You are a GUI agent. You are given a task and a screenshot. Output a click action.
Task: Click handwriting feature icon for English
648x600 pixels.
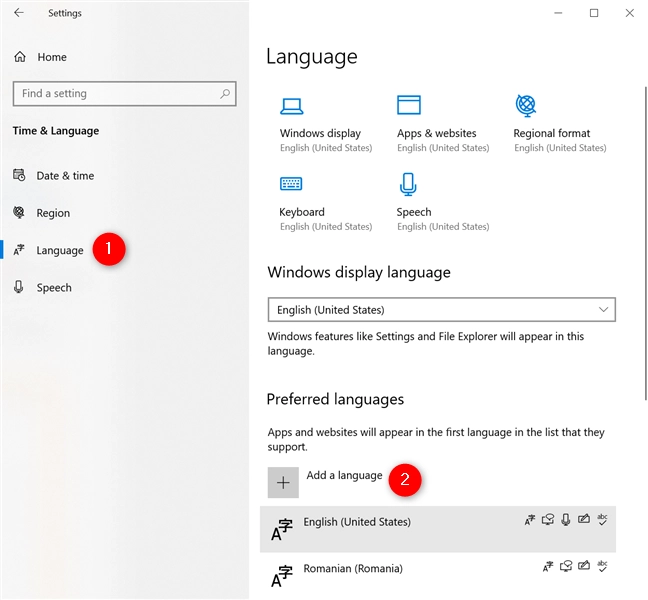pyautogui.click(x=584, y=519)
